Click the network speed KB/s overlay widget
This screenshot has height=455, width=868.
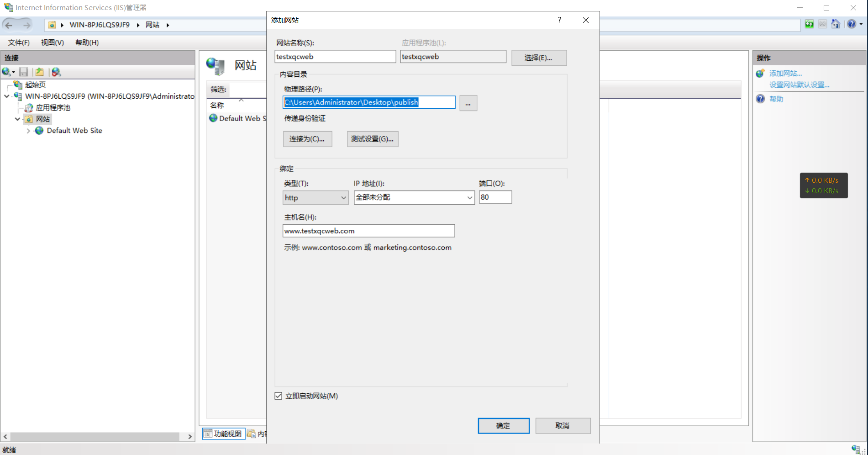(x=824, y=185)
